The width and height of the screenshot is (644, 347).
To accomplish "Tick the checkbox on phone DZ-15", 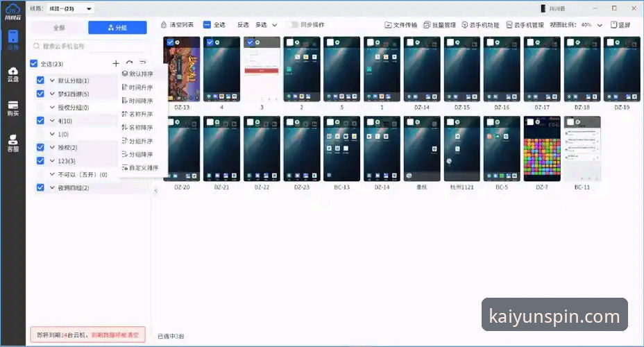I will click(x=450, y=42).
